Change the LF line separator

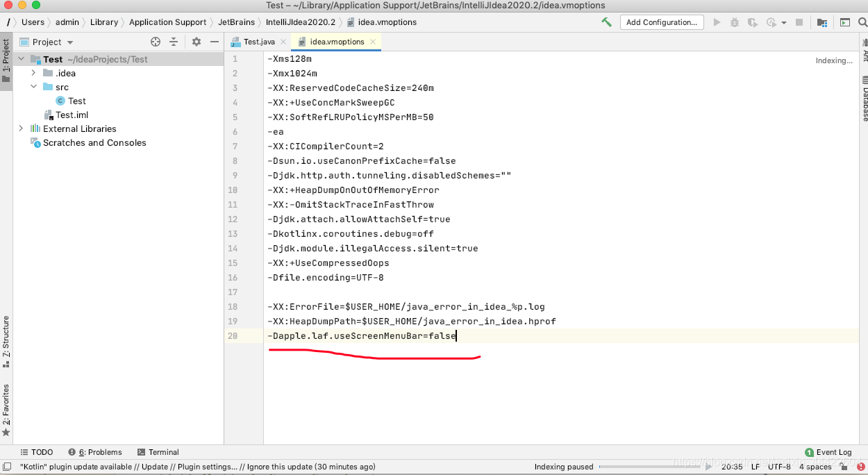[755, 467]
